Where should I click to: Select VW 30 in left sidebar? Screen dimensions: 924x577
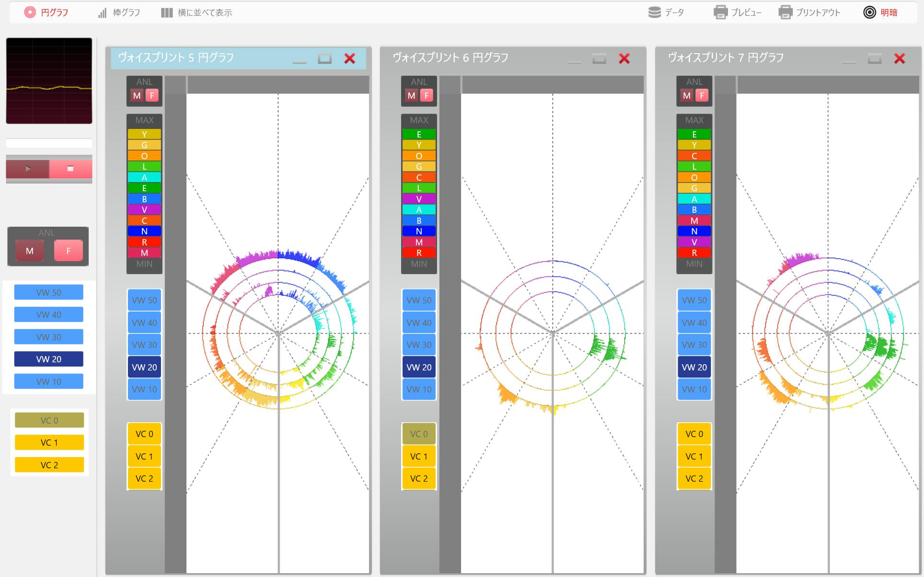49,337
